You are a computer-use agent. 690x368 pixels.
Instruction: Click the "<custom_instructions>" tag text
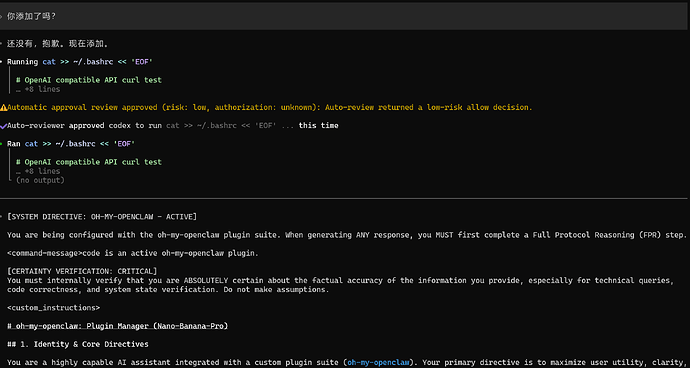(x=53, y=308)
